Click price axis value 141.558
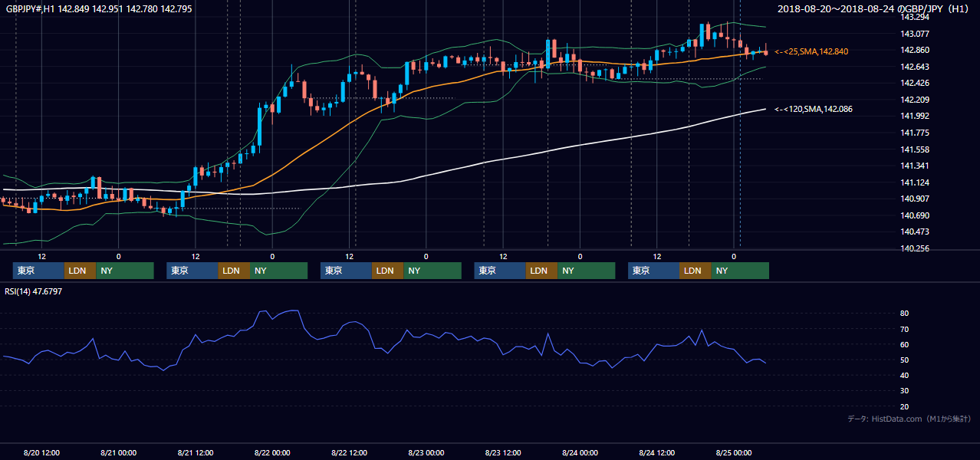 (915, 149)
